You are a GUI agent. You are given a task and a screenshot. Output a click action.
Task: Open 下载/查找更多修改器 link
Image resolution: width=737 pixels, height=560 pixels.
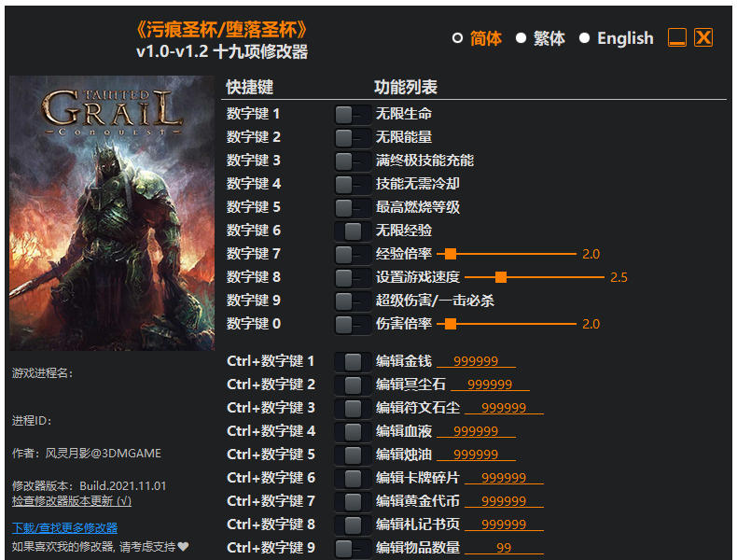(x=65, y=528)
